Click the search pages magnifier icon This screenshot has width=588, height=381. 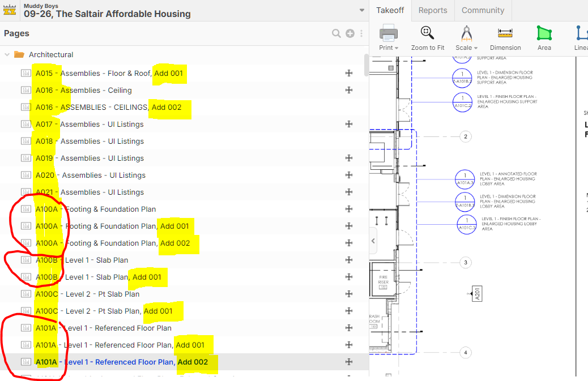[336, 33]
